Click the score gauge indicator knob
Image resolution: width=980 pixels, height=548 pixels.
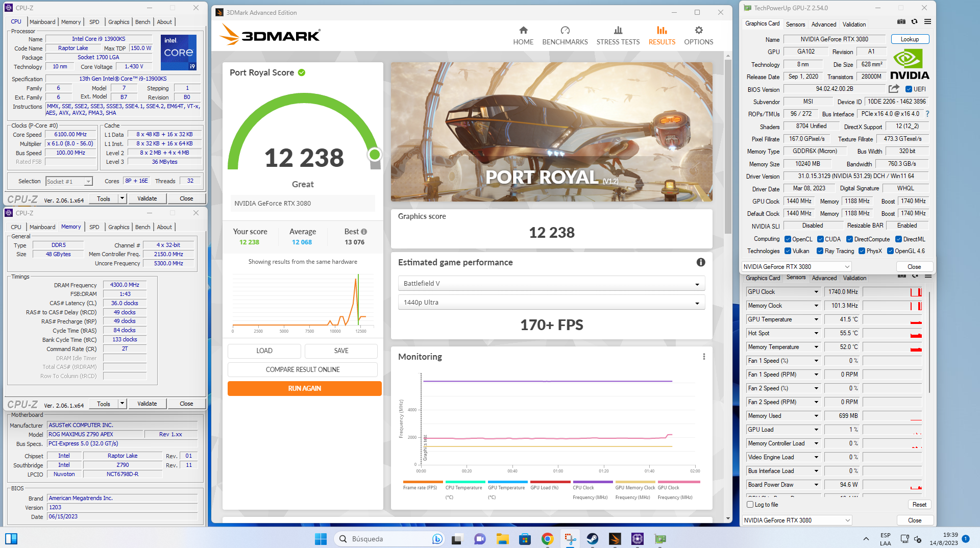(375, 154)
